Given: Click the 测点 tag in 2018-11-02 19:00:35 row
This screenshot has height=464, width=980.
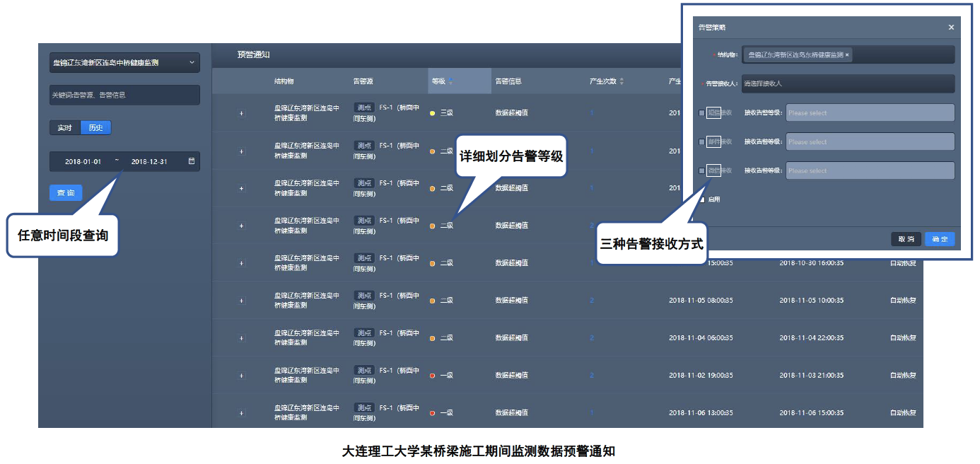Looking at the screenshot, I should (x=364, y=370).
